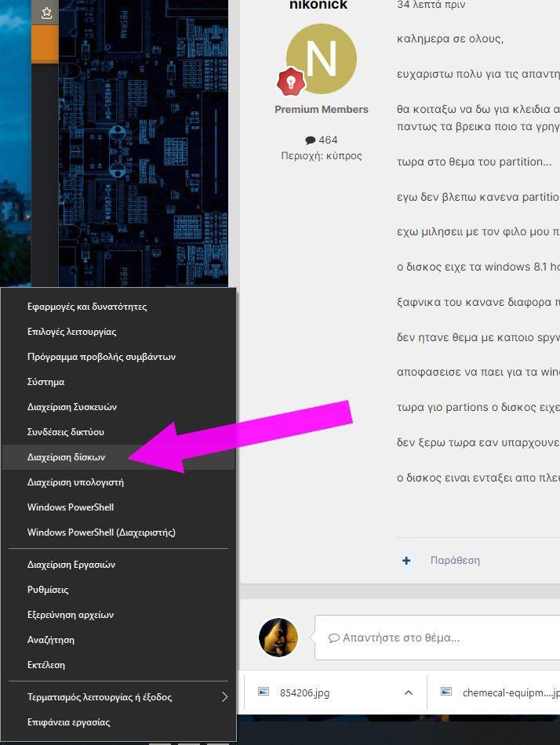This screenshot has width=560, height=745.
Task: Open Ρυθμίσεις from the menu
Action: [118, 590]
